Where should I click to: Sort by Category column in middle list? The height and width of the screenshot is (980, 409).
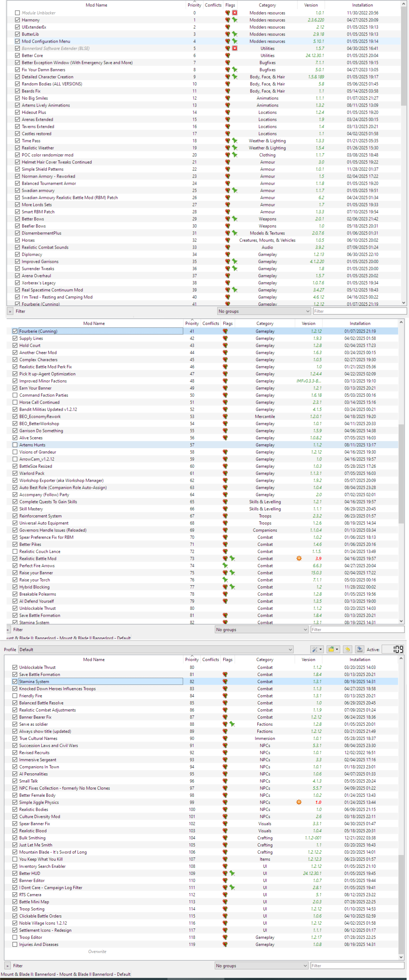coord(265,323)
